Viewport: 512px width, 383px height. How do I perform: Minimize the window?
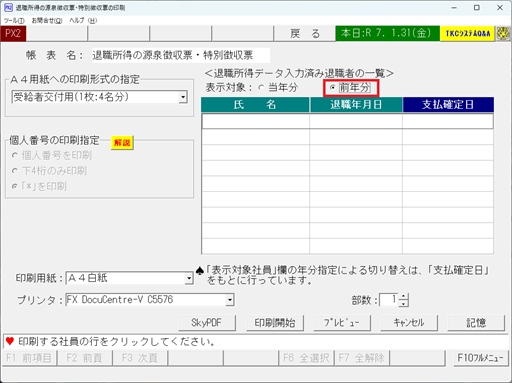click(454, 7)
